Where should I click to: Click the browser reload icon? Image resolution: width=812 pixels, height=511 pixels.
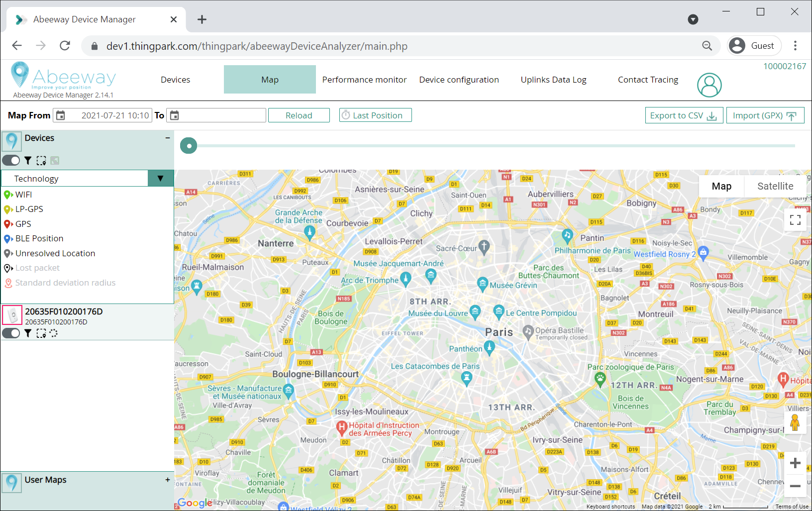[x=65, y=46]
